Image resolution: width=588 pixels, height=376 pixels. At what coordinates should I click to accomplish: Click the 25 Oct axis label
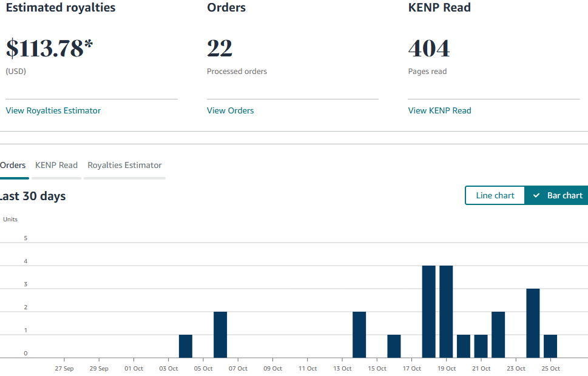pos(551,369)
